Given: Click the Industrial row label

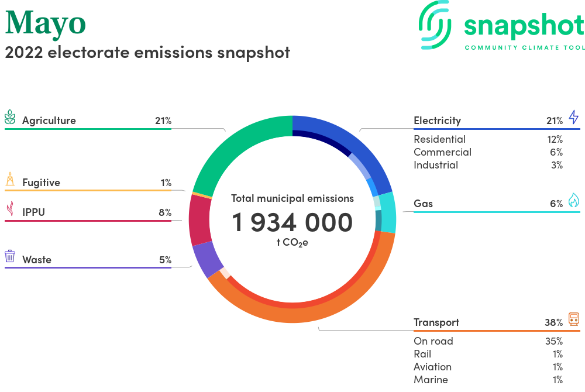Looking at the screenshot, I should tap(436, 165).
